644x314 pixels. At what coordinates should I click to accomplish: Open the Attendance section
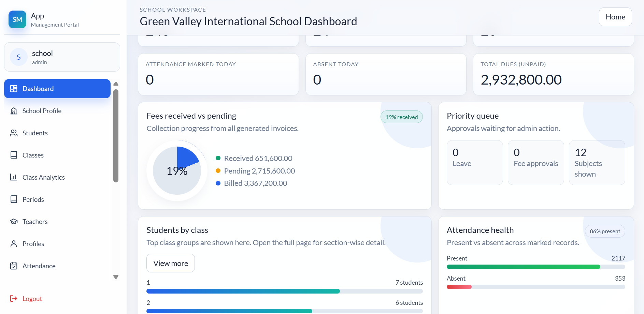[57, 266]
